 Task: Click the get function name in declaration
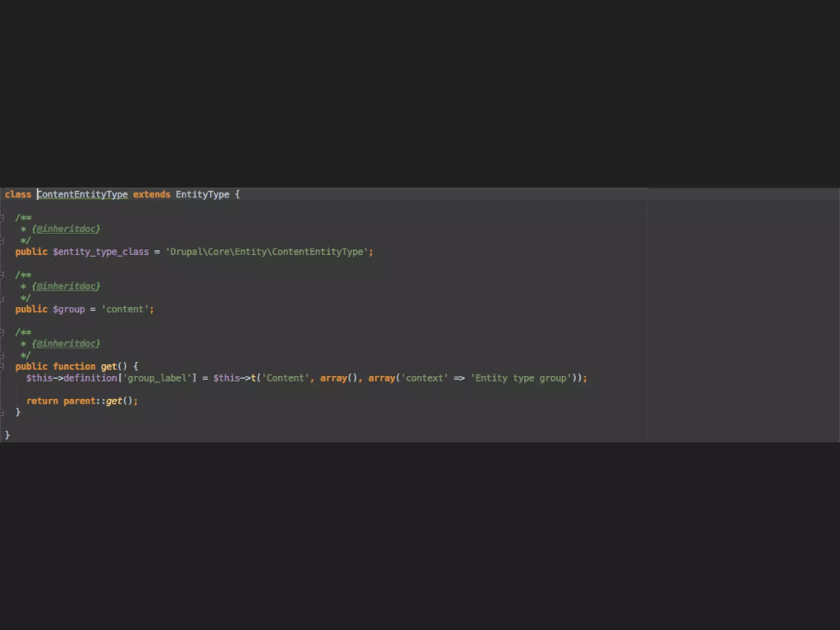tap(109, 366)
